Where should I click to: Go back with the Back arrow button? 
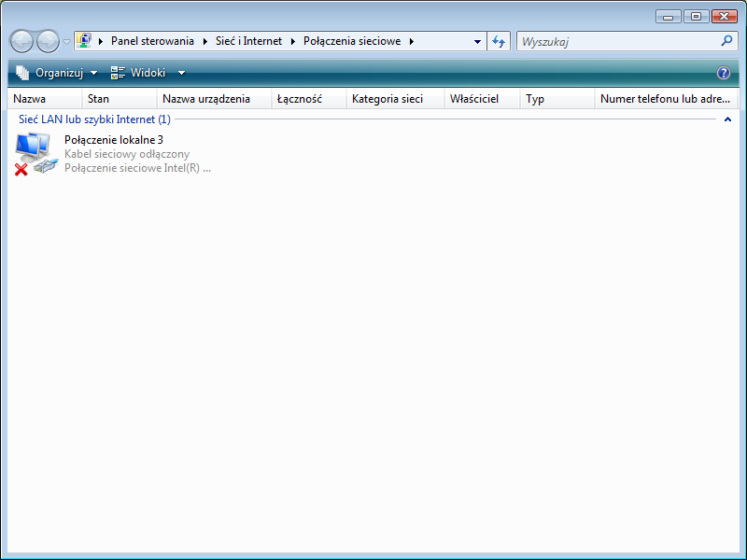tap(21, 41)
